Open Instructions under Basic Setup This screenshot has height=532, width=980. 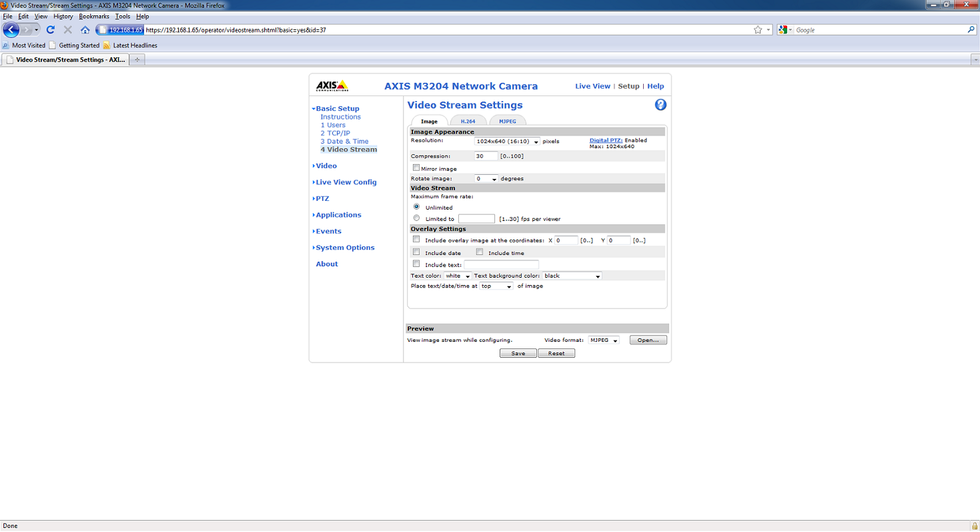(341, 117)
